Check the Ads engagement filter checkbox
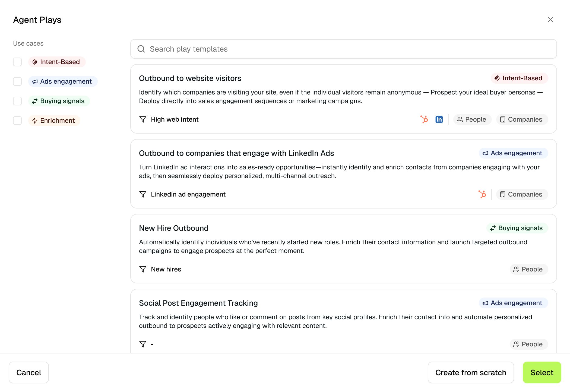Screen dimensions: 570x392 pos(17,81)
